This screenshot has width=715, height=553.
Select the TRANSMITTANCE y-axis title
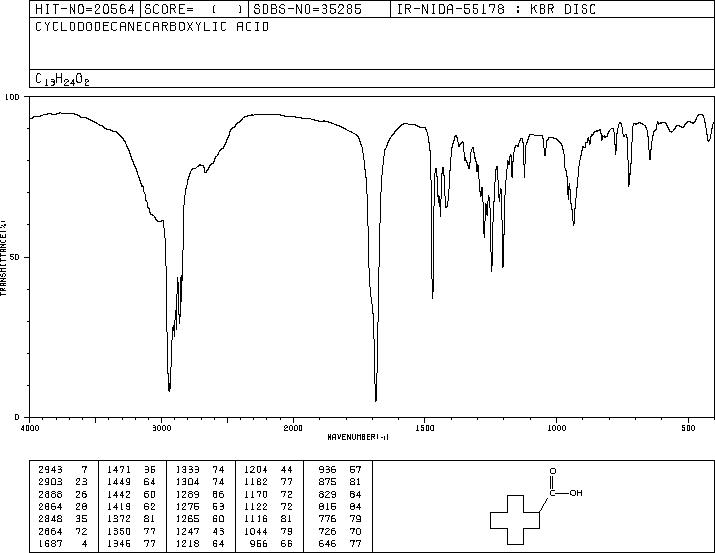coord(3,258)
